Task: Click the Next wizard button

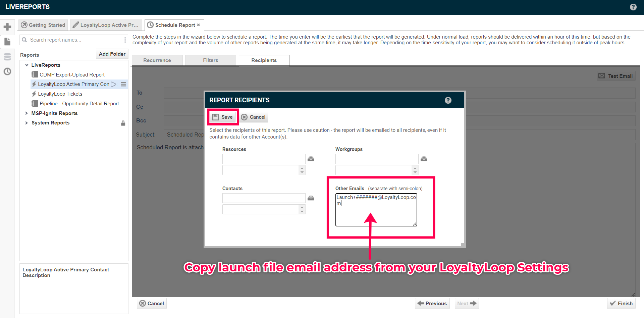Action: pyautogui.click(x=467, y=304)
